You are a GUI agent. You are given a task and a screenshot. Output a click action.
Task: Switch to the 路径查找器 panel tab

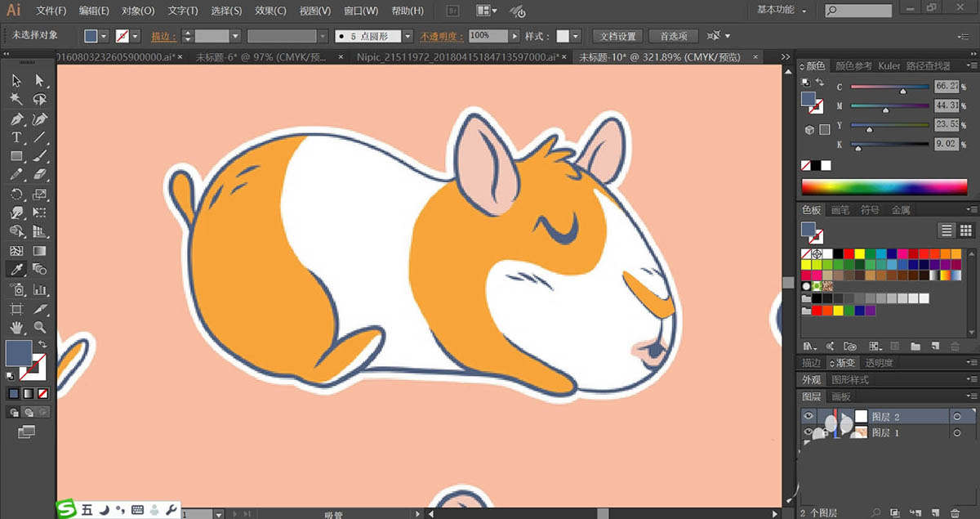pyautogui.click(x=929, y=65)
